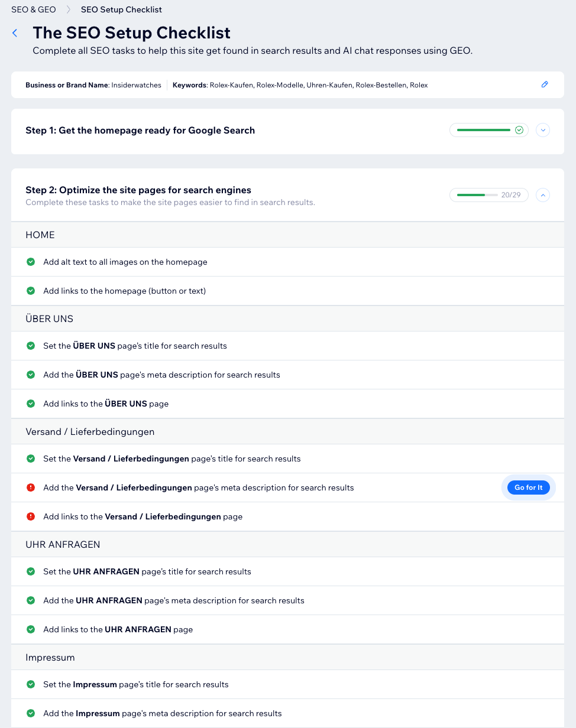Click SEO Setup Checklist breadcrumb
The image size is (576, 728).
121,9
